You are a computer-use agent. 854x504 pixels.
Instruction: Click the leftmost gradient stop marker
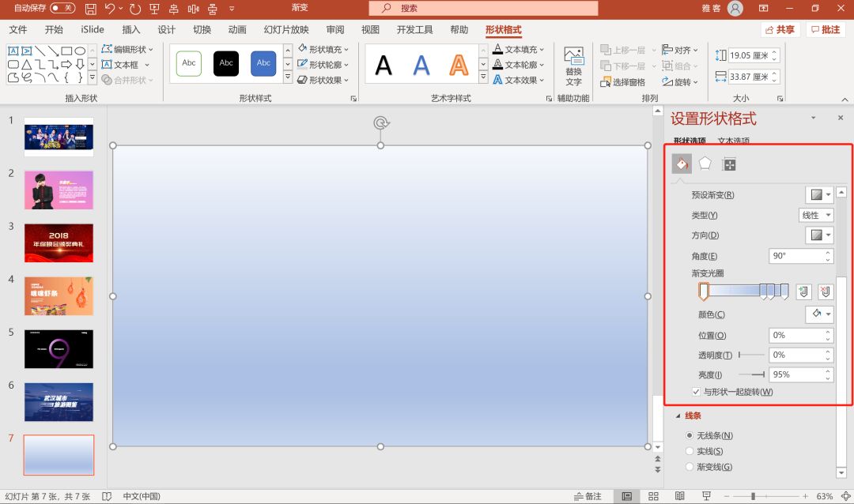click(704, 291)
